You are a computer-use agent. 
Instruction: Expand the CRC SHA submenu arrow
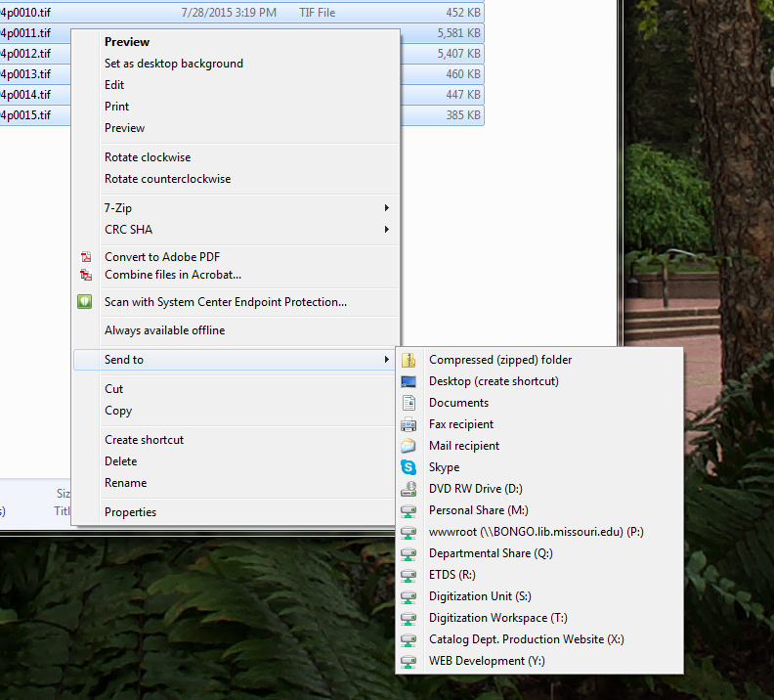pos(387,230)
